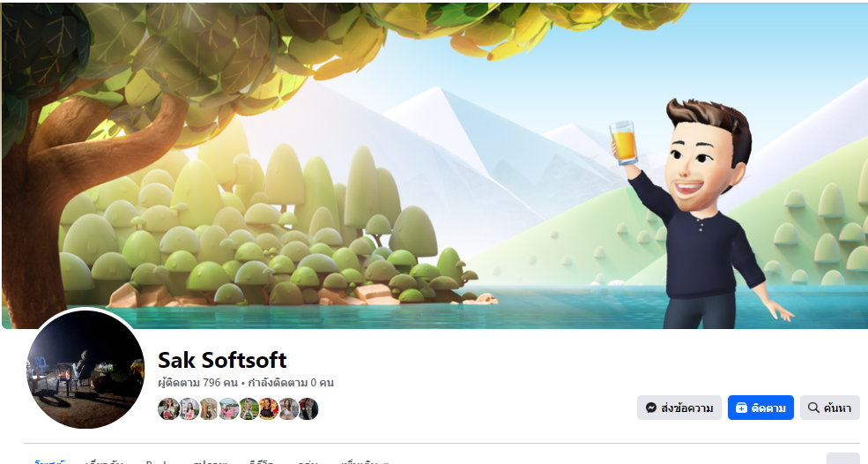Screen dimensions: 868x464
Task: Send a message via ส่งข้อความ button
Action: point(679,408)
